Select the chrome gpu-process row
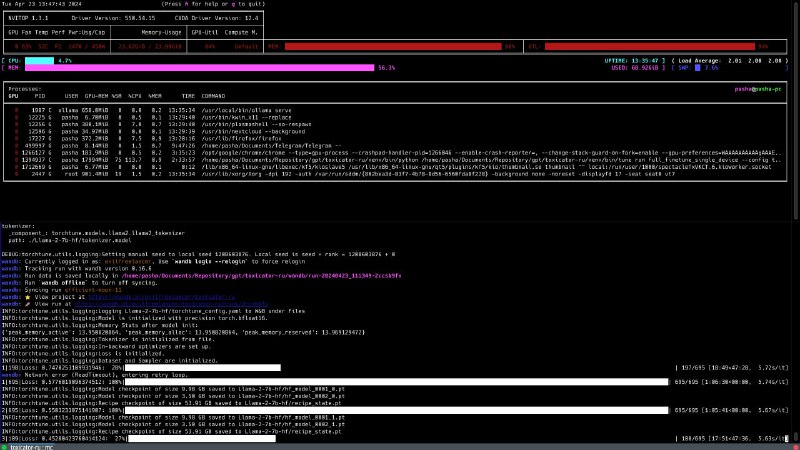 (x=395, y=153)
